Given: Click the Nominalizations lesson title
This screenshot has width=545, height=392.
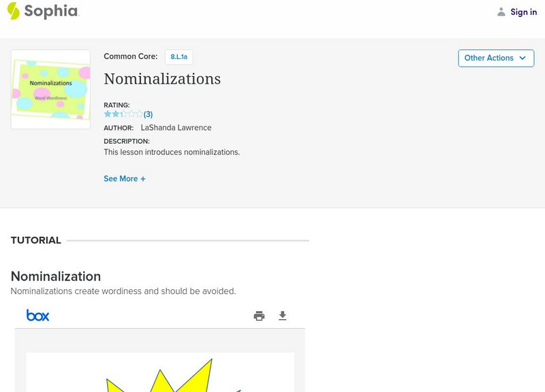Looking at the screenshot, I should 161,79.
